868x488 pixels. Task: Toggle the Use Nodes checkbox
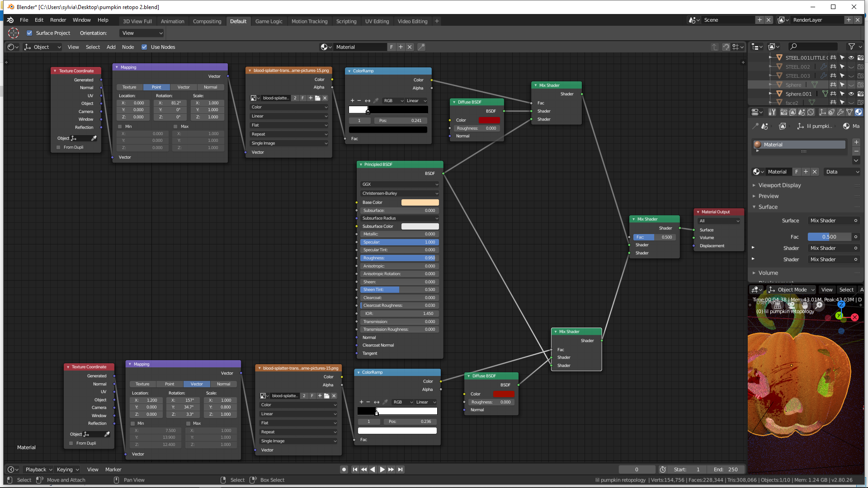tap(144, 47)
